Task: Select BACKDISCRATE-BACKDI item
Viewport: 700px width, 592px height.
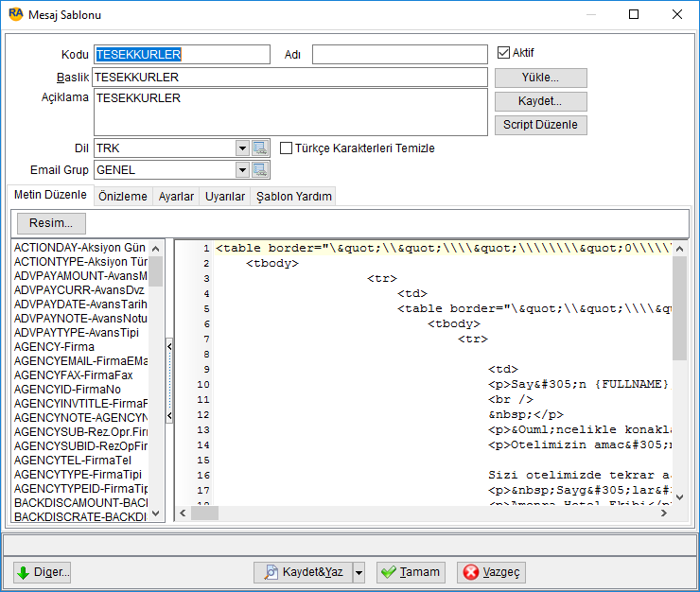Action: (80, 517)
